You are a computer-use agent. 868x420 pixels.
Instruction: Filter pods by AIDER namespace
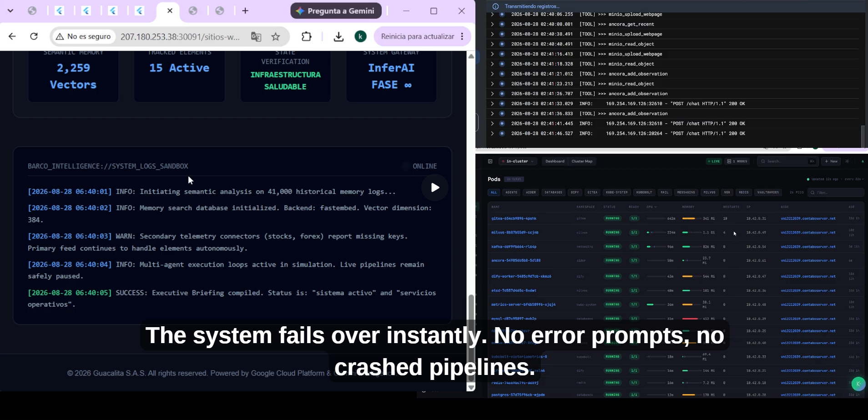coord(531,192)
